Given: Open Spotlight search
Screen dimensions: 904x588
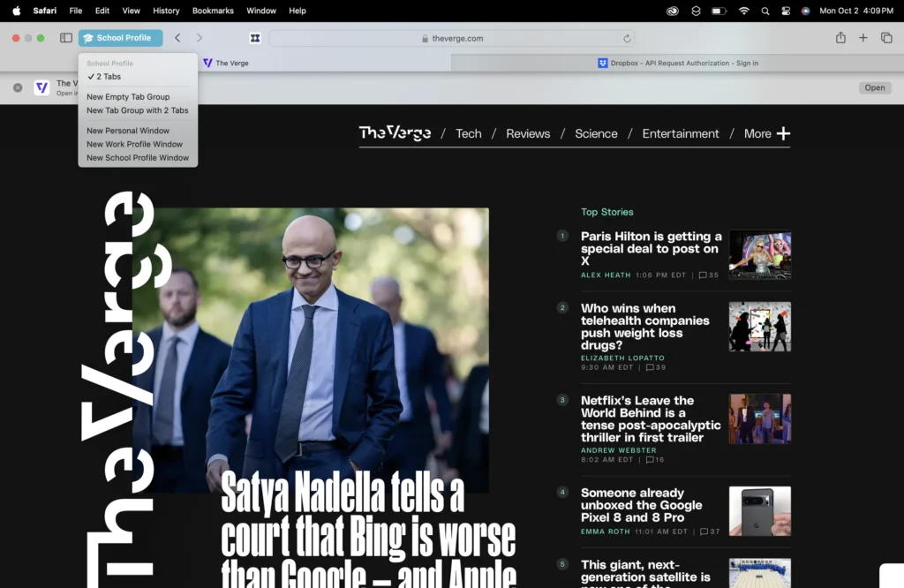Looking at the screenshot, I should click(765, 11).
